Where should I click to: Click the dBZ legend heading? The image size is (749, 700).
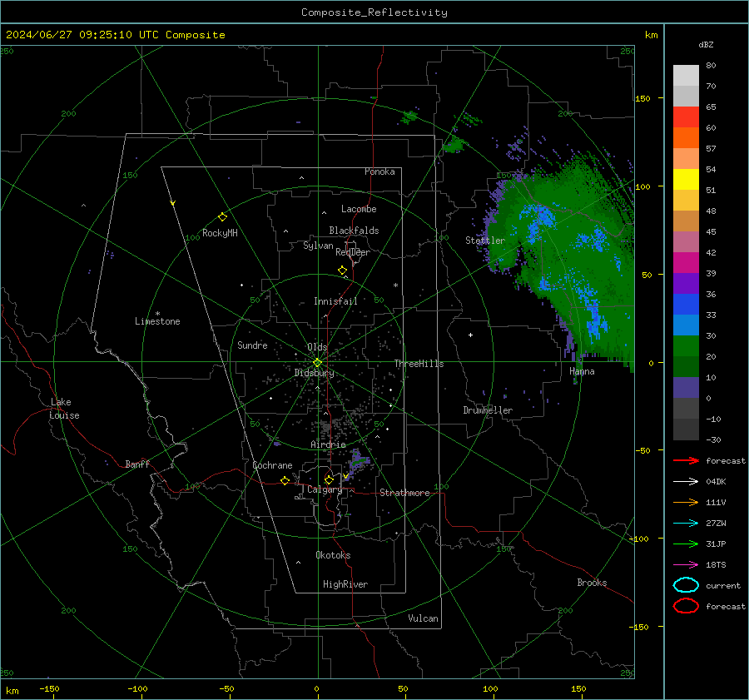[706, 45]
